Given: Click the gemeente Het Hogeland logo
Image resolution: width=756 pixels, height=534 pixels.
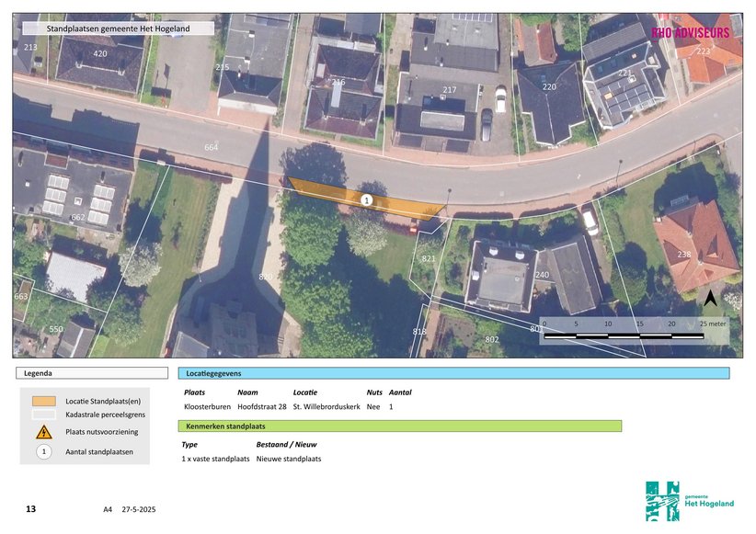Looking at the screenshot, I should point(690,501).
